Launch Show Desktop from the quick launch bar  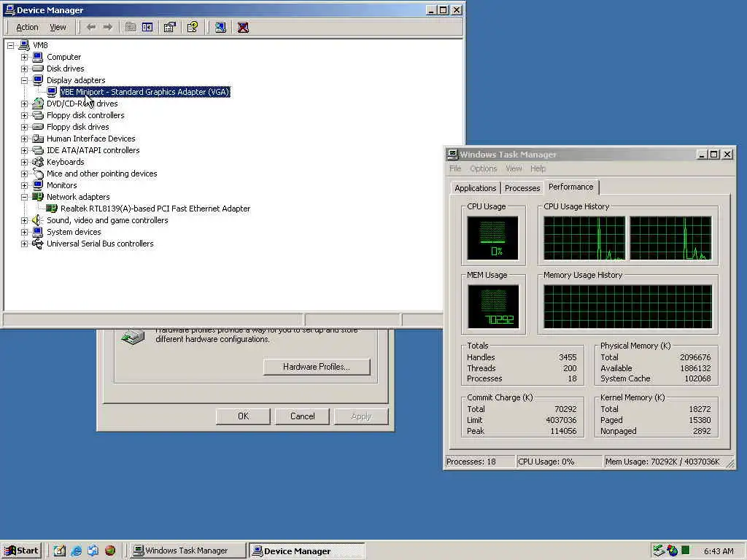click(59, 551)
